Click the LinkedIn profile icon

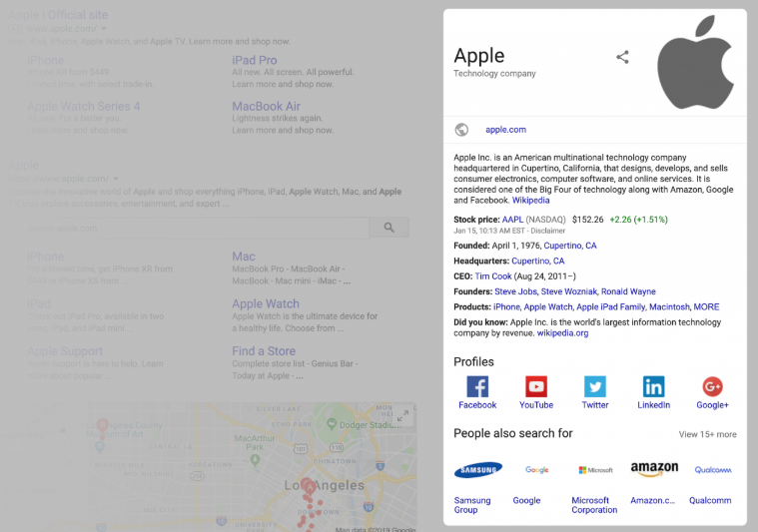pos(653,386)
